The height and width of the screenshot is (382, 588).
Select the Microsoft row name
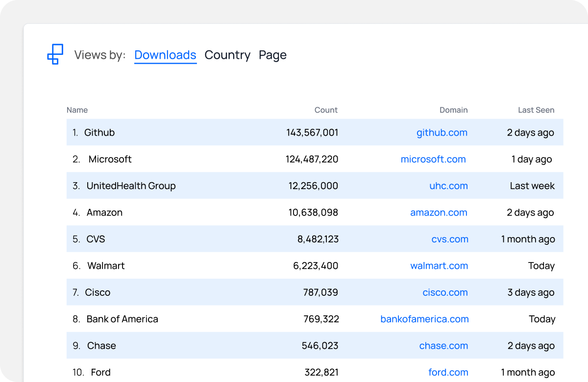(110, 159)
